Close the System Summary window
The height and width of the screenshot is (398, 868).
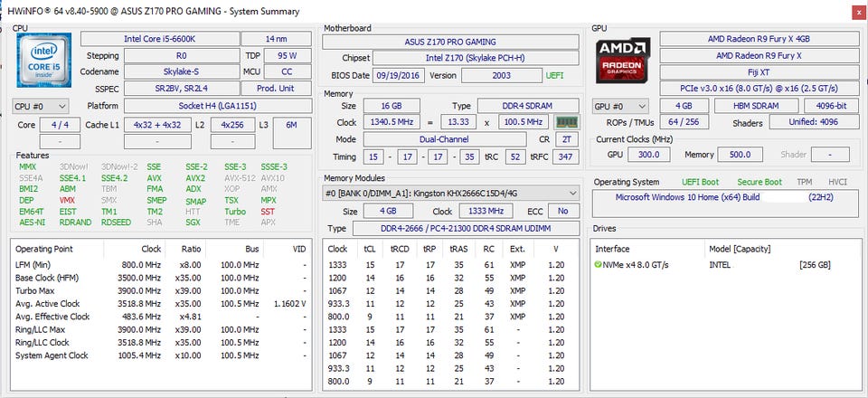coord(857,11)
